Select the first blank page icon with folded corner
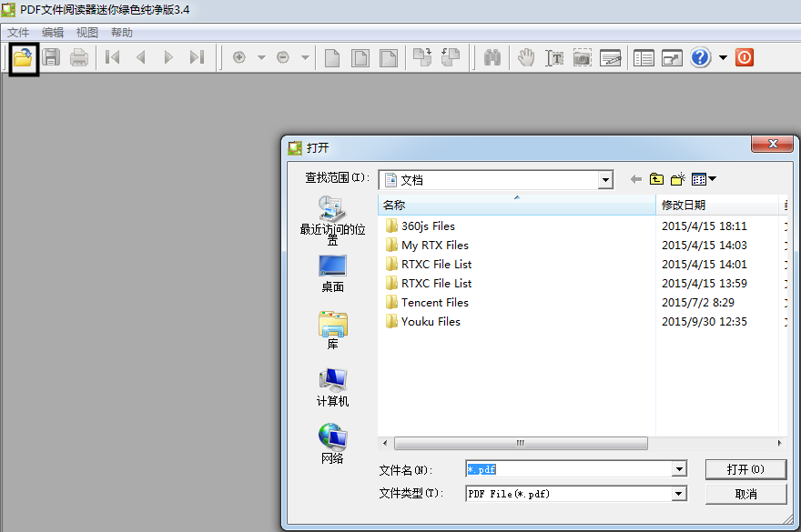The height and width of the screenshot is (532, 801). pyautogui.click(x=332, y=57)
